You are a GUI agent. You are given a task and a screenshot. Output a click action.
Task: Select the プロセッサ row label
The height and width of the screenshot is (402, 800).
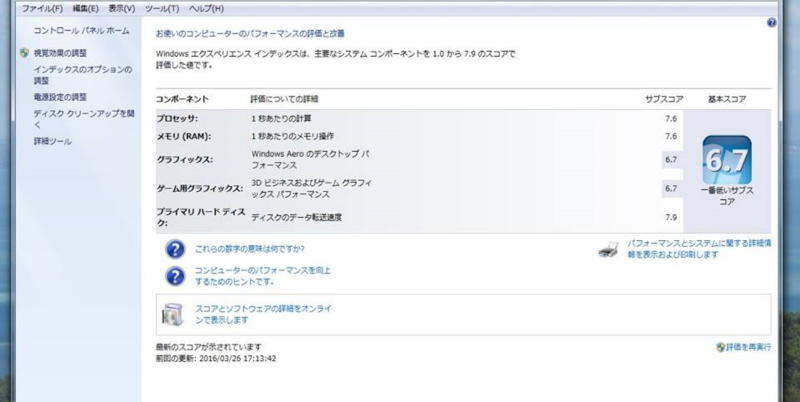click(x=177, y=118)
